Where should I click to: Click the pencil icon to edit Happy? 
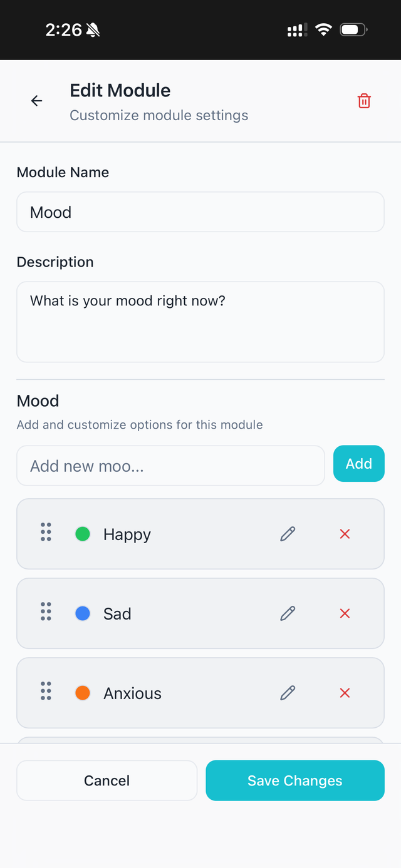point(288,534)
